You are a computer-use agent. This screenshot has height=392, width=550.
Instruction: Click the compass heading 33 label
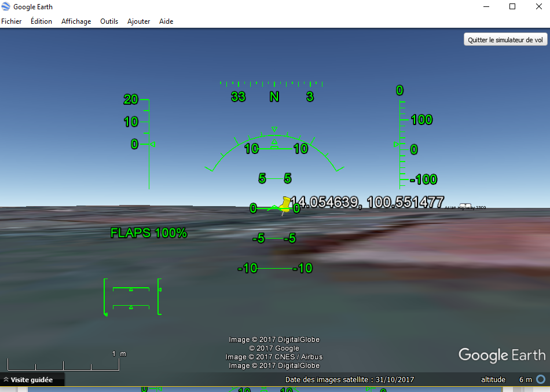(238, 97)
